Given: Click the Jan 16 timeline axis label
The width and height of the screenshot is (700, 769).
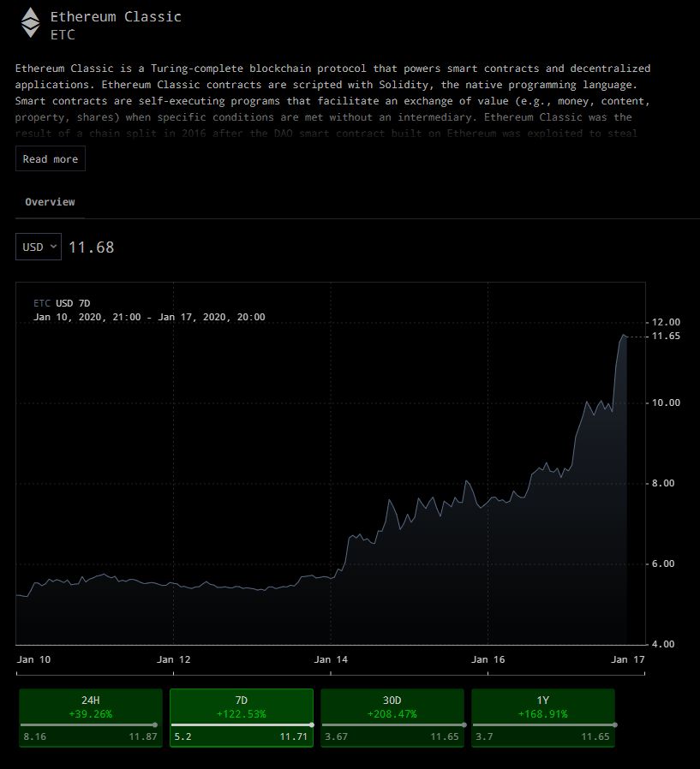Looking at the screenshot, I should [488, 659].
